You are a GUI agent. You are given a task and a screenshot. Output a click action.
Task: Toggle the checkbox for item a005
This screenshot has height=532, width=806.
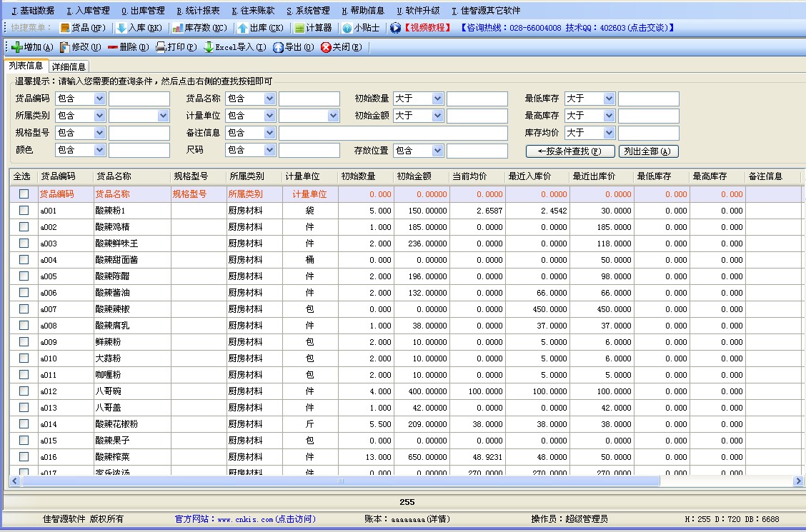(x=24, y=276)
